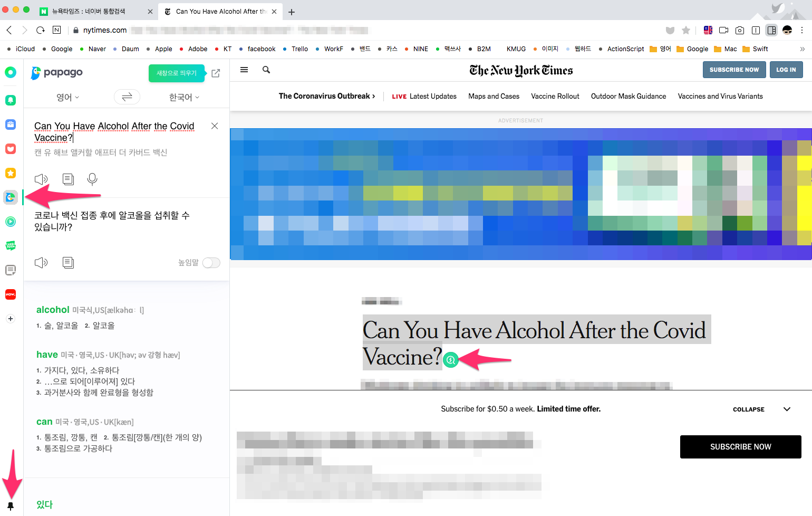Click the Papago source text input area

(x=114, y=132)
